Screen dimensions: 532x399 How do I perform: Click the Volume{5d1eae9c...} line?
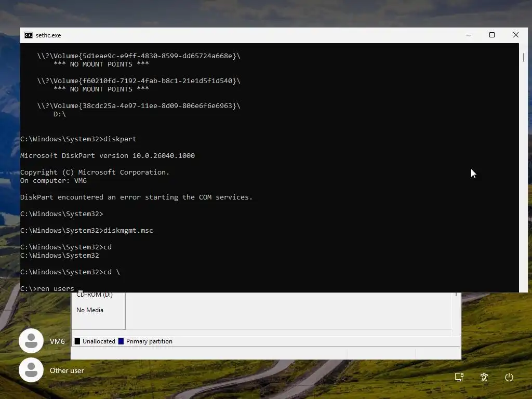coord(139,56)
